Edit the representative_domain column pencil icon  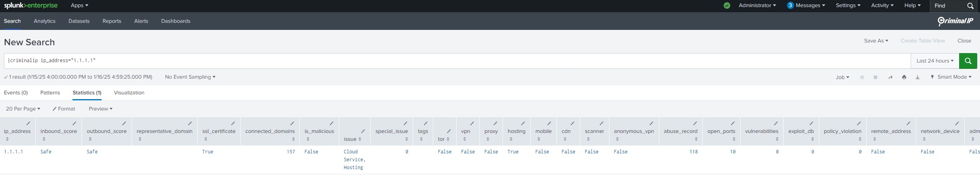[x=190, y=124]
